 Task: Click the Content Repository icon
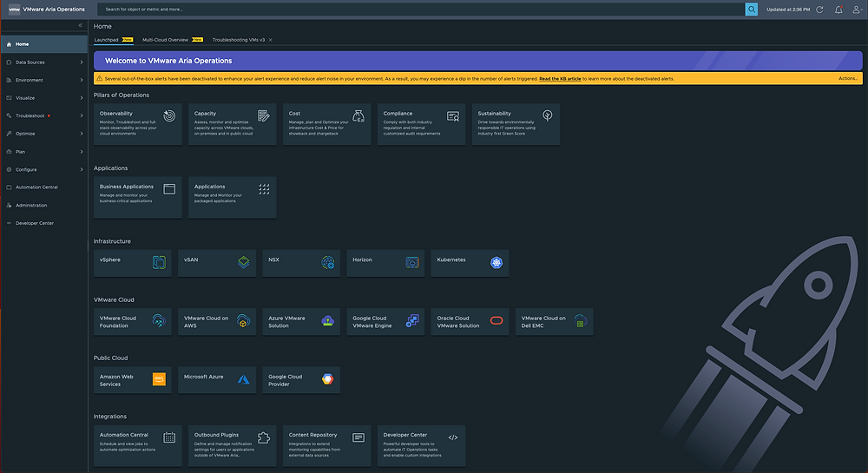click(358, 437)
